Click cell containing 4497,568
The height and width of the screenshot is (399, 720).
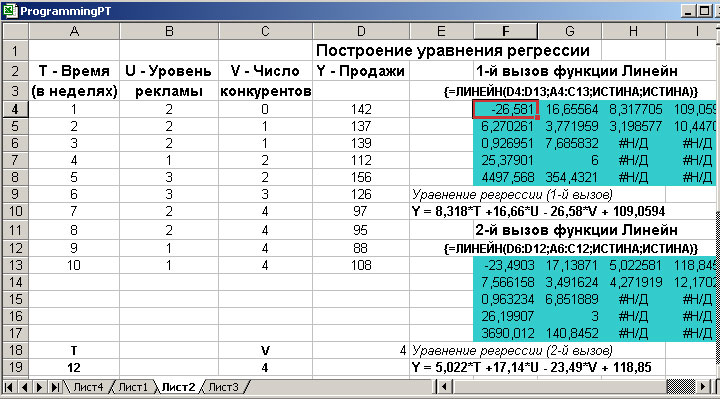(x=506, y=177)
